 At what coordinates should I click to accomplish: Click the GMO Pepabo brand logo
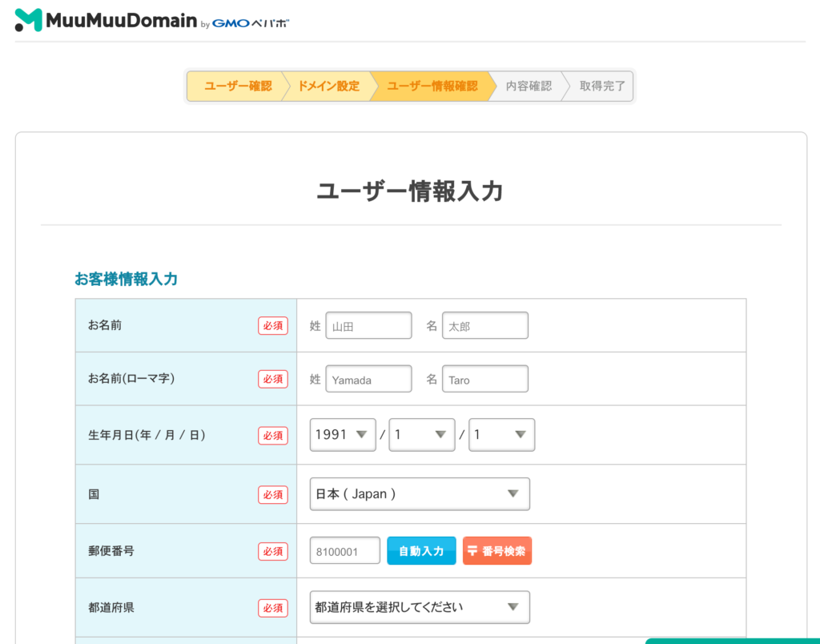251,23
